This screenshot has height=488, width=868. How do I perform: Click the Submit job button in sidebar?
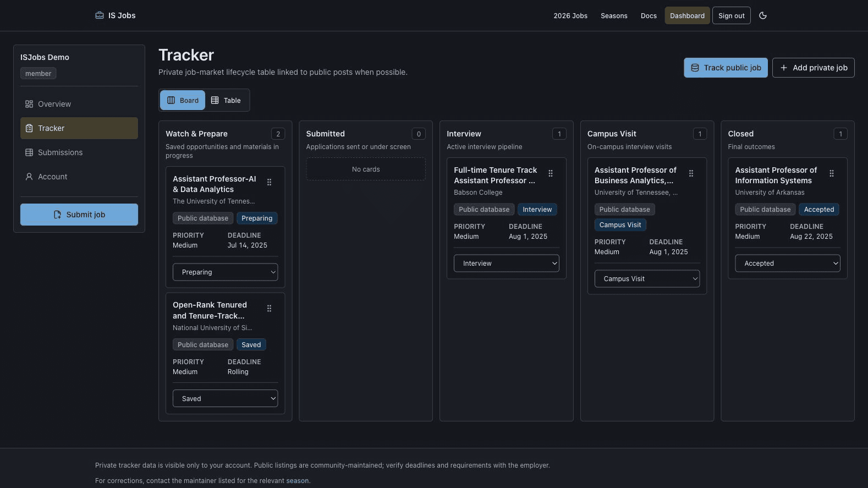(79, 215)
